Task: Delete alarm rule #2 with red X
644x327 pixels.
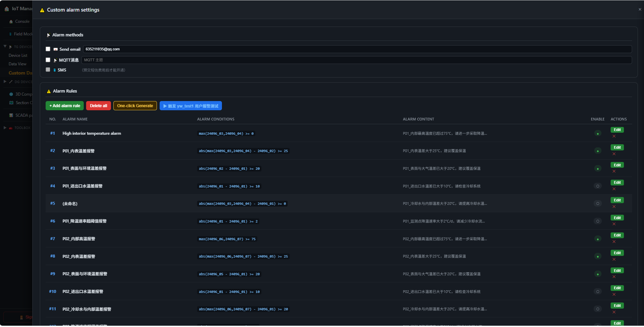Action: (x=614, y=154)
